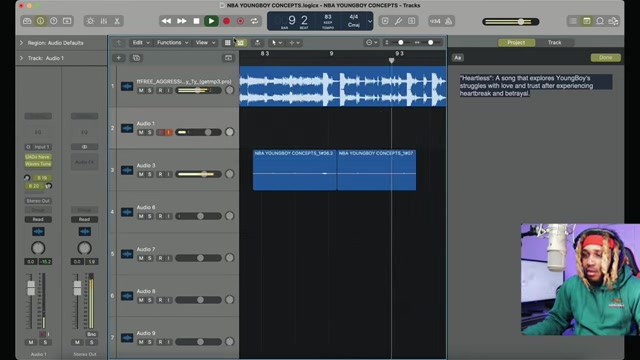Mute the Audio 3 track
The width and height of the screenshot is (640, 360).
[141, 174]
